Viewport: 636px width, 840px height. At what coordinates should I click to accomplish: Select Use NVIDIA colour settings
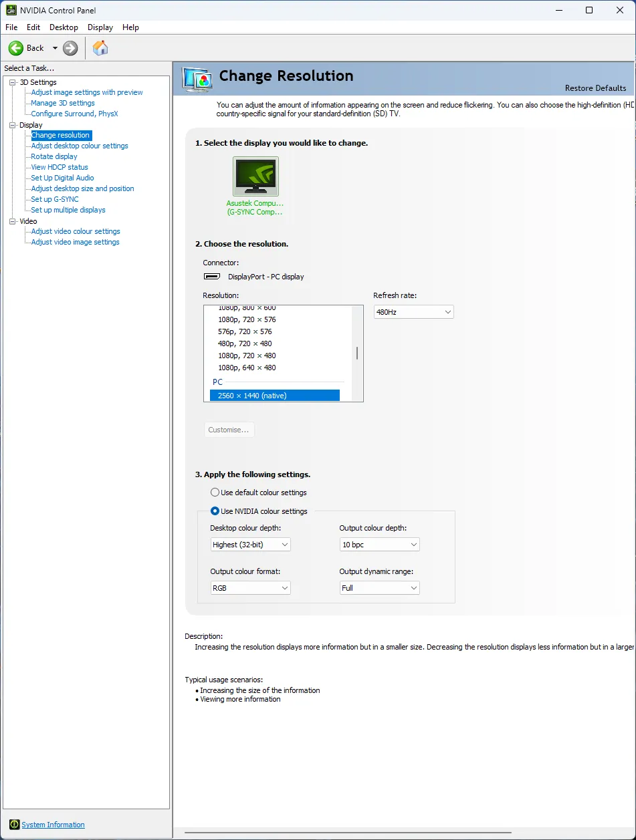pos(215,511)
